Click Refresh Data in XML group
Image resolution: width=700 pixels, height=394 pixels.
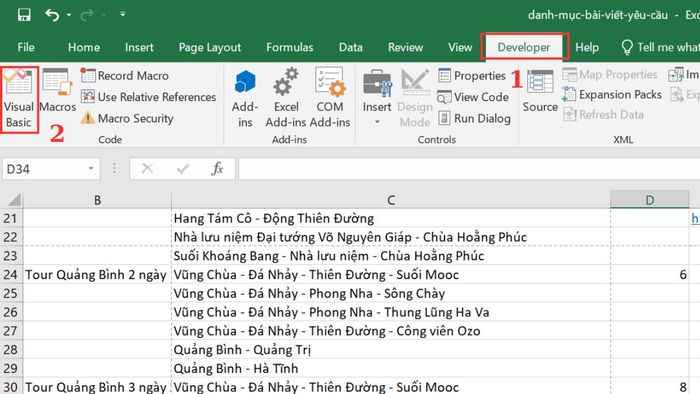coord(604,115)
